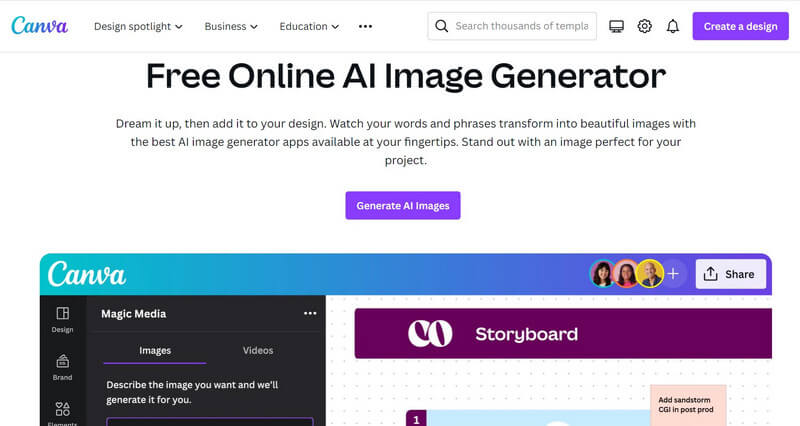Open the Magic Media three-dot options
The width and height of the screenshot is (800, 426).
click(x=310, y=313)
